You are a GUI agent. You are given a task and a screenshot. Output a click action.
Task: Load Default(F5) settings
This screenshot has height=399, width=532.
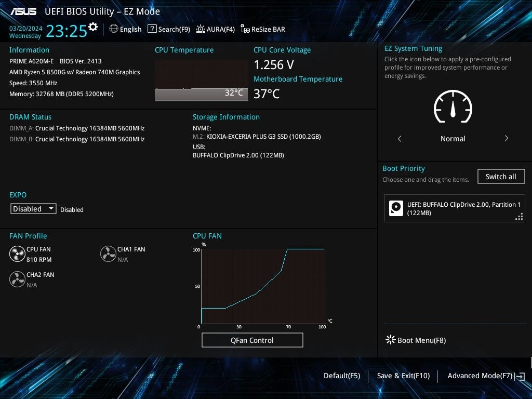342,376
